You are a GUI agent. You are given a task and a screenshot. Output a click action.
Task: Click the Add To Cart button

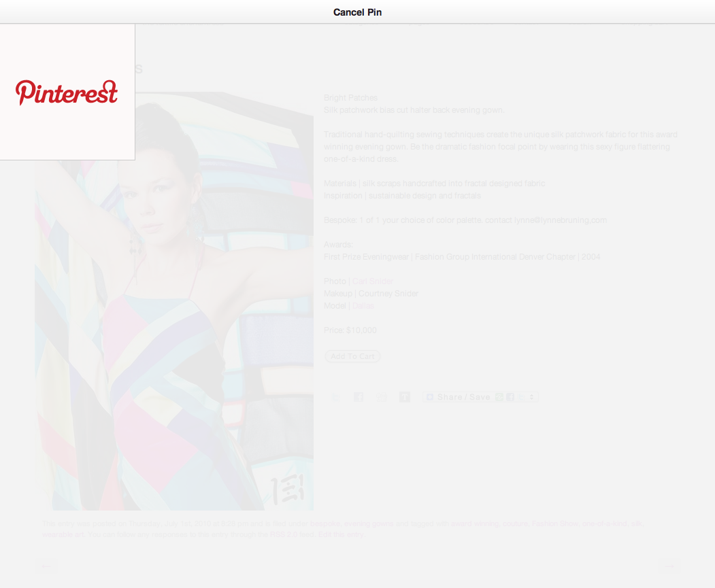pyautogui.click(x=352, y=356)
